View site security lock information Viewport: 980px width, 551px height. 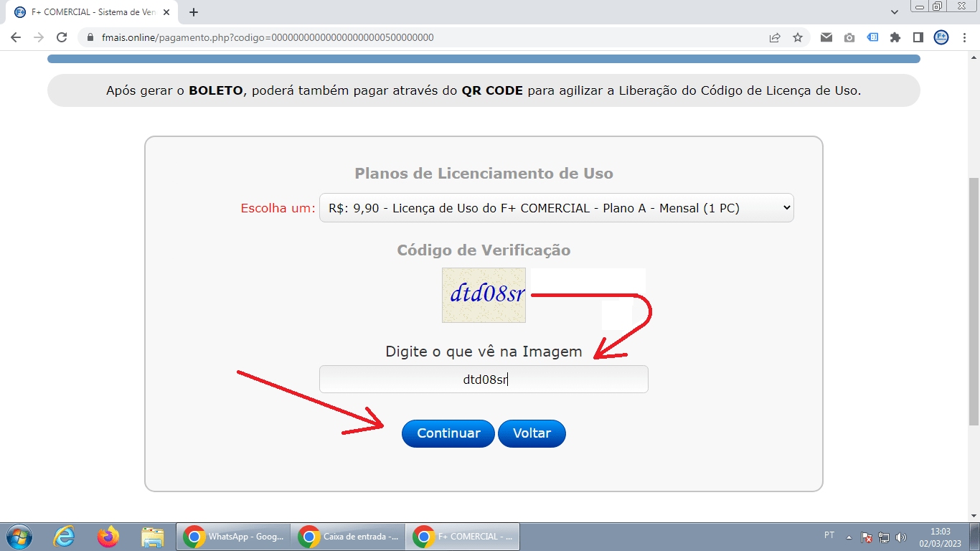[x=90, y=37]
